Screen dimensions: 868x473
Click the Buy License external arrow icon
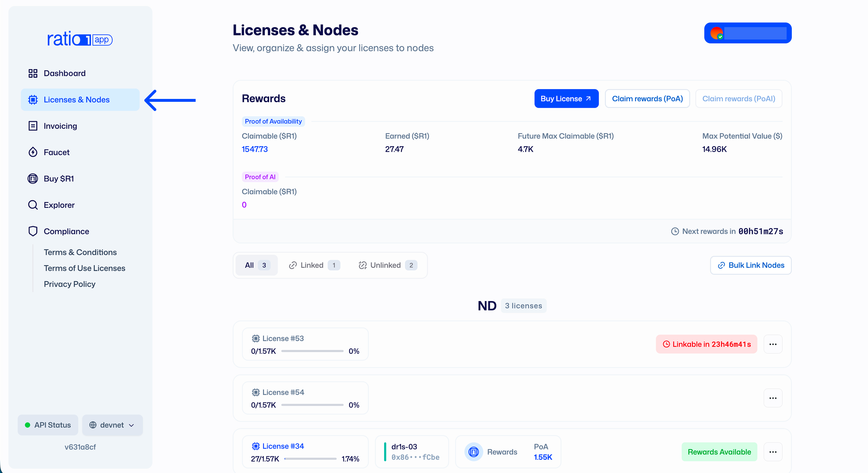pyautogui.click(x=588, y=99)
